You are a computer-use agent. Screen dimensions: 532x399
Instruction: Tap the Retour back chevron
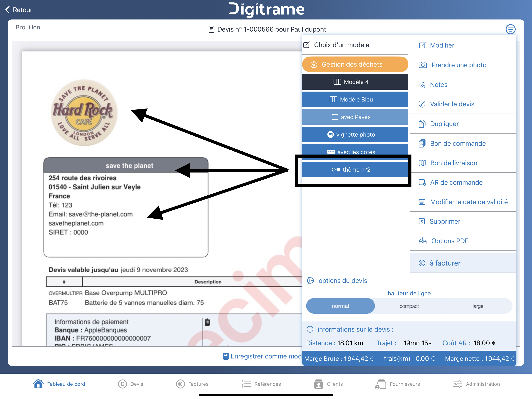pyautogui.click(x=7, y=10)
